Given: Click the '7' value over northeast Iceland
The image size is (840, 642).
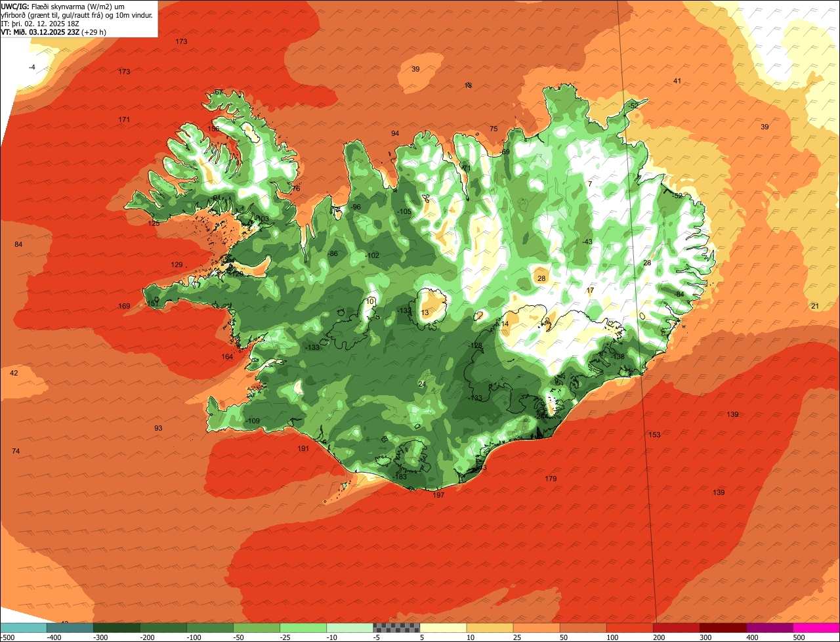Looking at the screenshot, I should (x=590, y=184).
